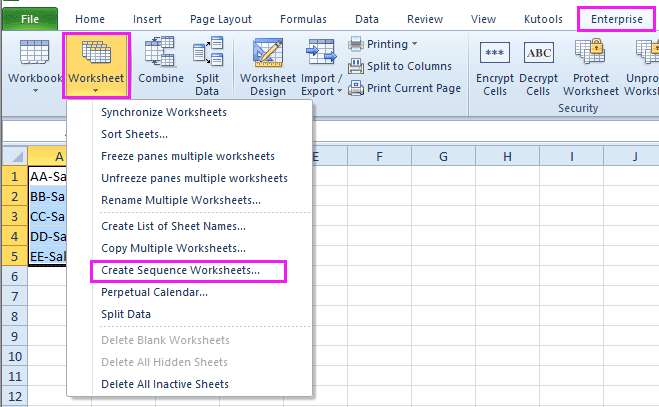Click the Print Current Page label
This screenshot has height=407, width=659.
414,88
